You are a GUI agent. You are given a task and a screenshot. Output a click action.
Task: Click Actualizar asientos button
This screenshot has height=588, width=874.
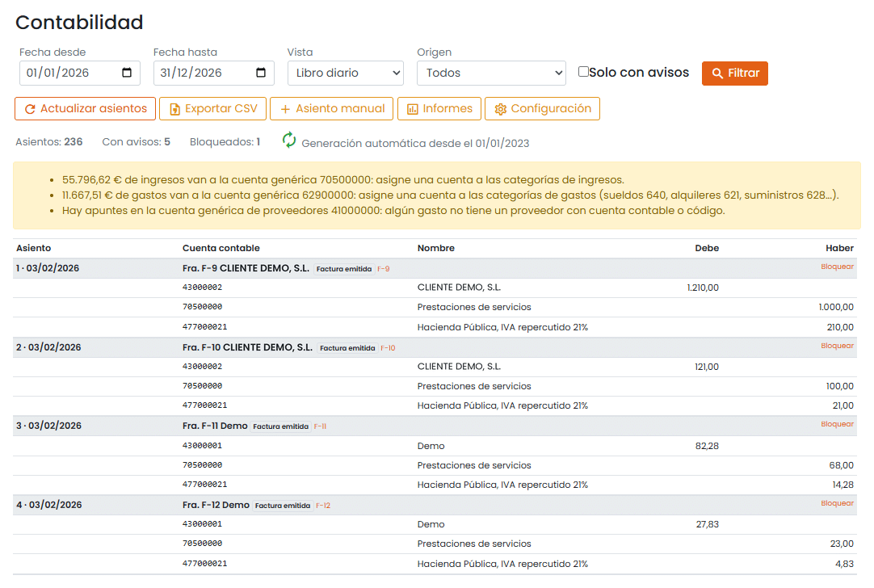[85, 109]
